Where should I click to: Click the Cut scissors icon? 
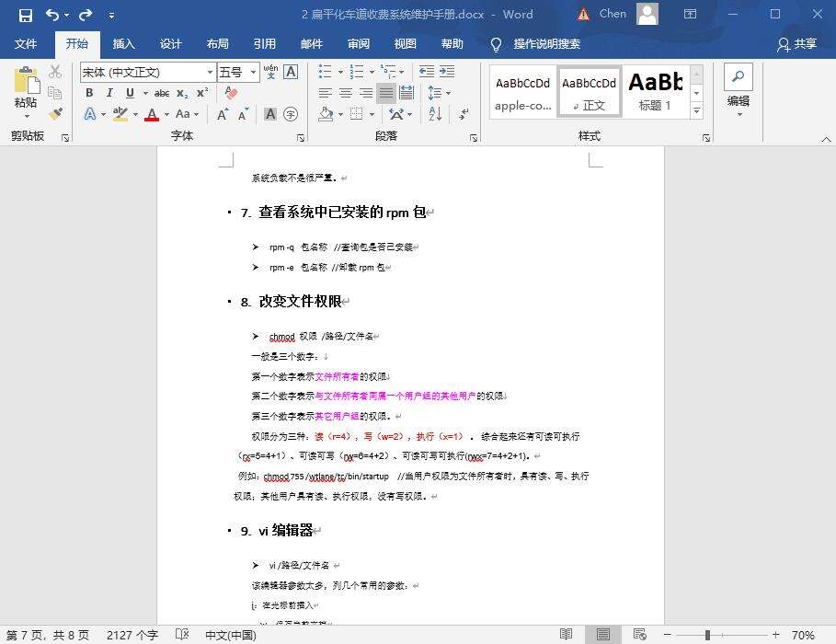55,72
